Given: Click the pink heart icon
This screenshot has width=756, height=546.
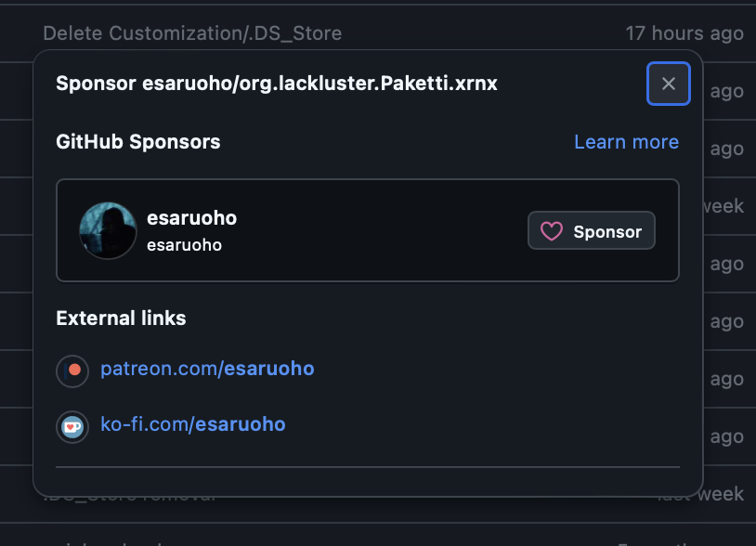Looking at the screenshot, I should (552, 231).
